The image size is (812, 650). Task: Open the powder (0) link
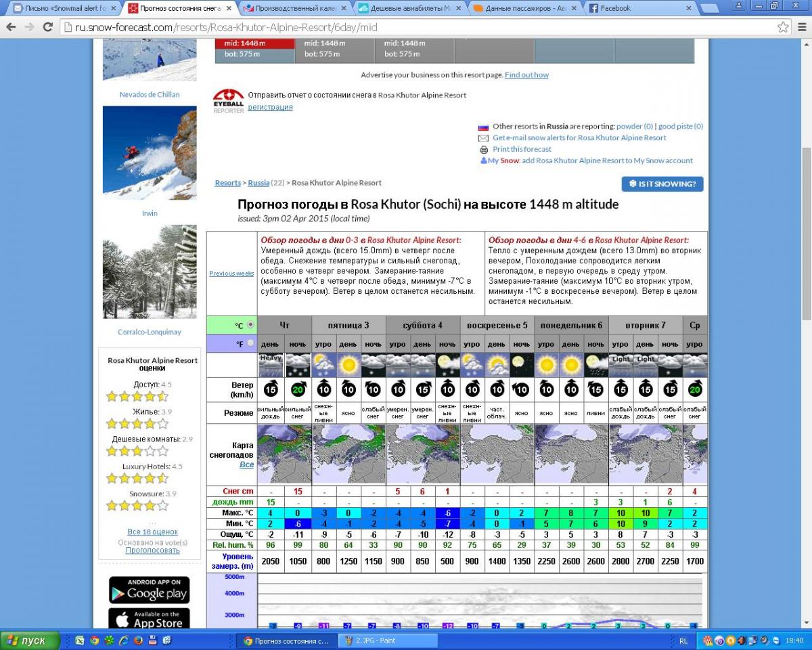point(635,126)
